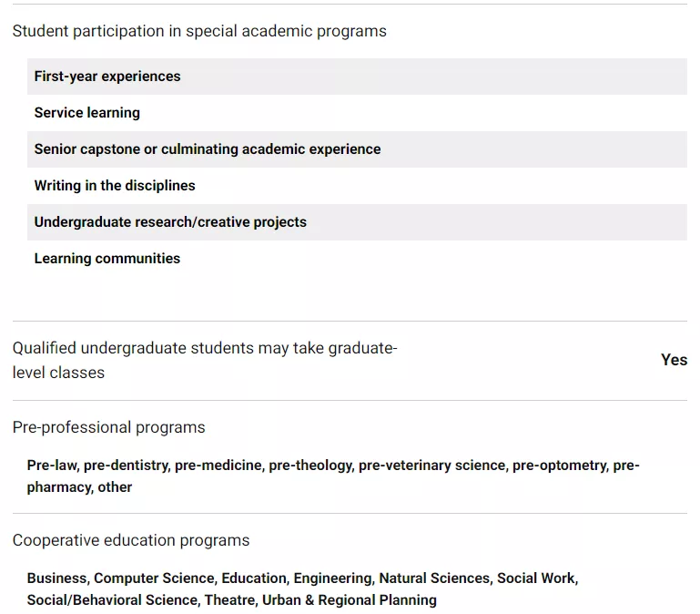
Task: Click the Cooperative education programs heading
Action: coord(131,540)
